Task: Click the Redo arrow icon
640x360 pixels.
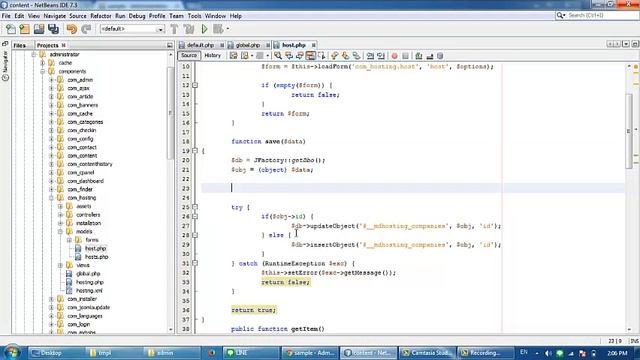Action: click(86, 29)
